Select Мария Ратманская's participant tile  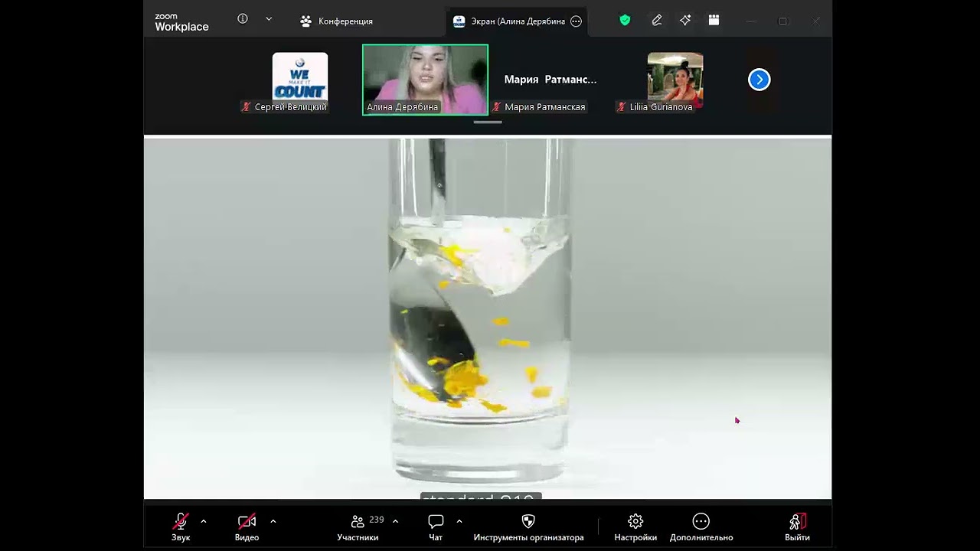click(x=550, y=80)
